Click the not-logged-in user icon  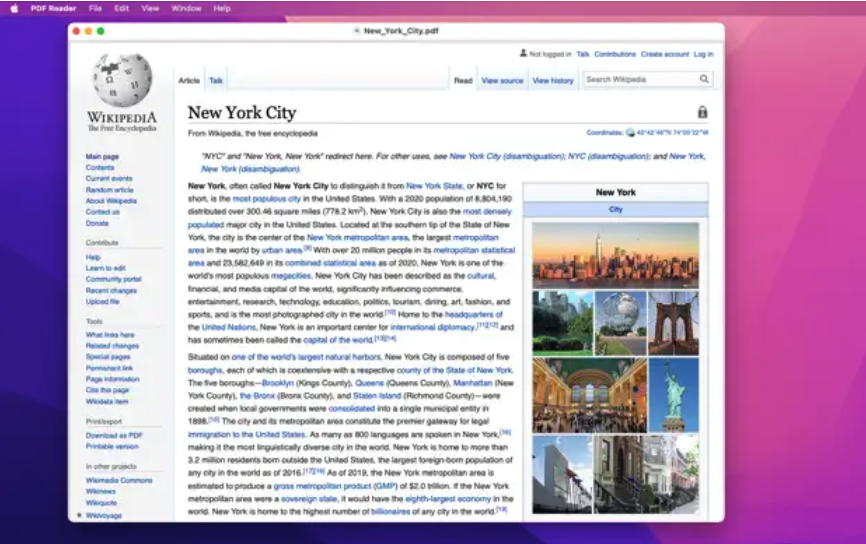(523, 53)
